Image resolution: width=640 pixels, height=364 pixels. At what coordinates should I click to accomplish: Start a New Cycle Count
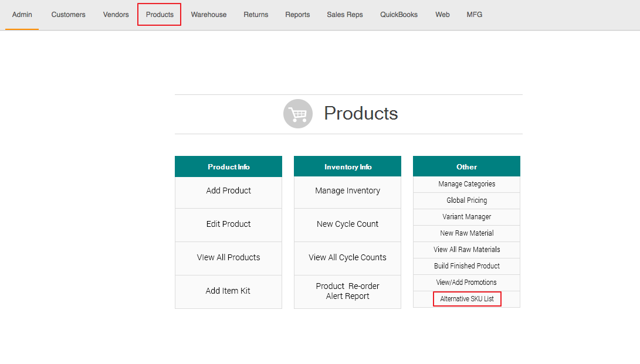(347, 224)
